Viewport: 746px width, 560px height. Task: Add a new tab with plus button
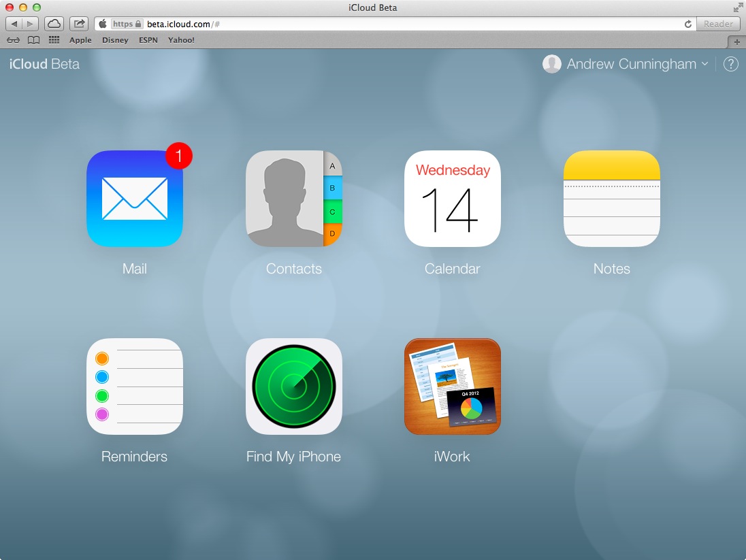(736, 42)
